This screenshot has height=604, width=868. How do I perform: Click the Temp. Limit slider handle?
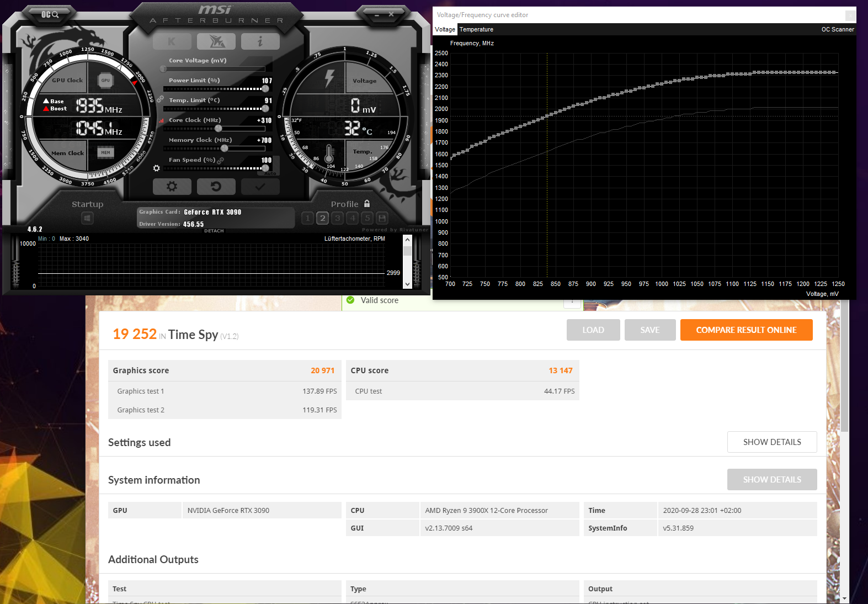pyautogui.click(x=265, y=109)
